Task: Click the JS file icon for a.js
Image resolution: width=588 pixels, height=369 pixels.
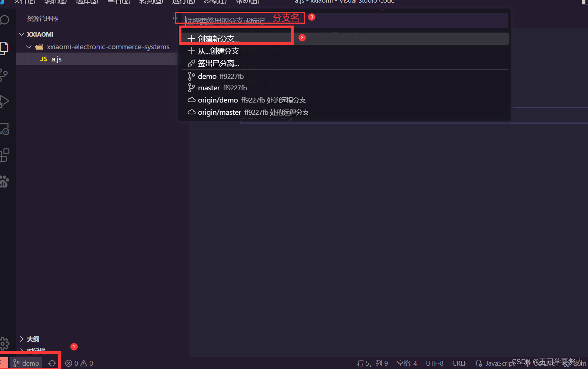Action: 44,59
